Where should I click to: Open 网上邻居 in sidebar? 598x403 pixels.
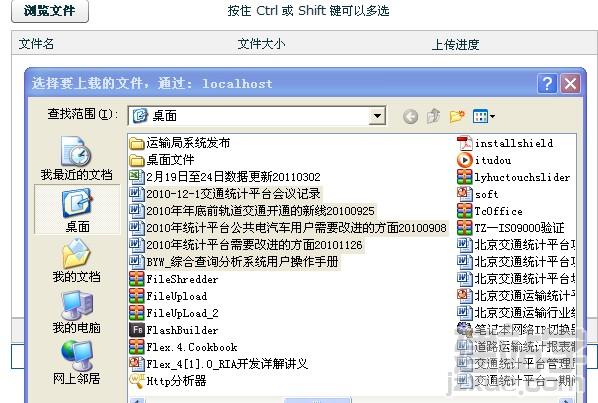coord(77,362)
